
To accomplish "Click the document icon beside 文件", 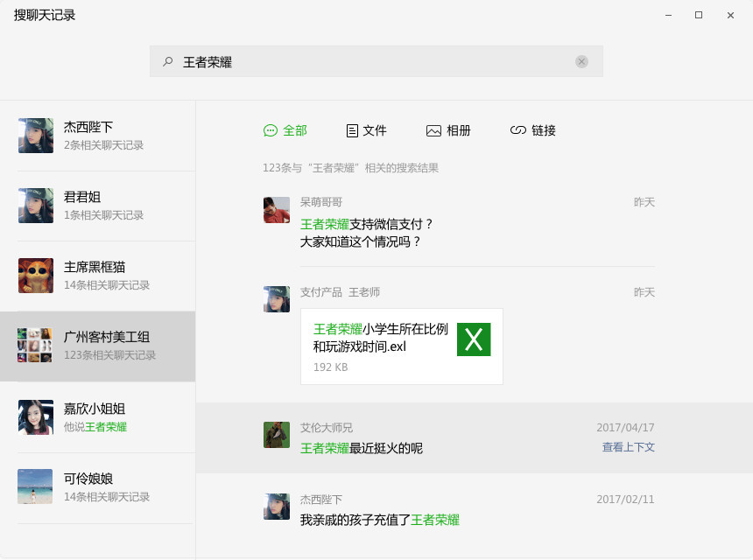I will click(352, 130).
